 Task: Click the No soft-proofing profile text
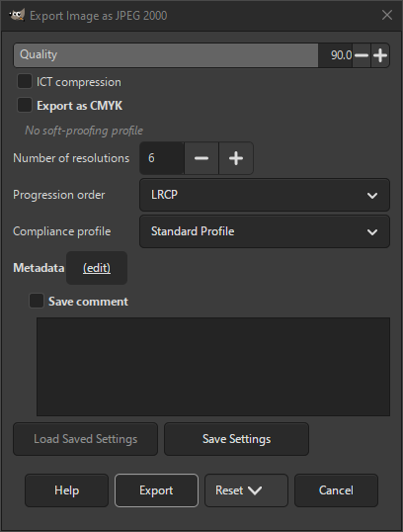(84, 131)
